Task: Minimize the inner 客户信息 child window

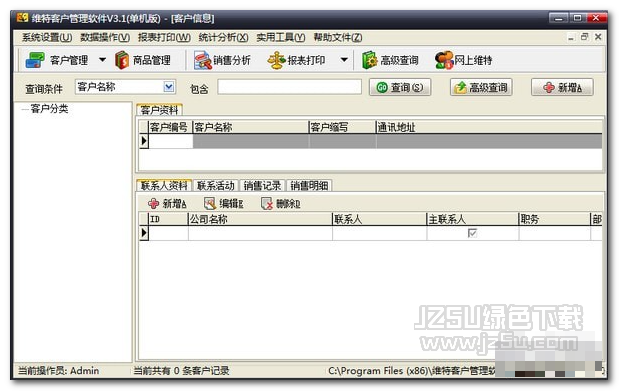Action: point(571,37)
